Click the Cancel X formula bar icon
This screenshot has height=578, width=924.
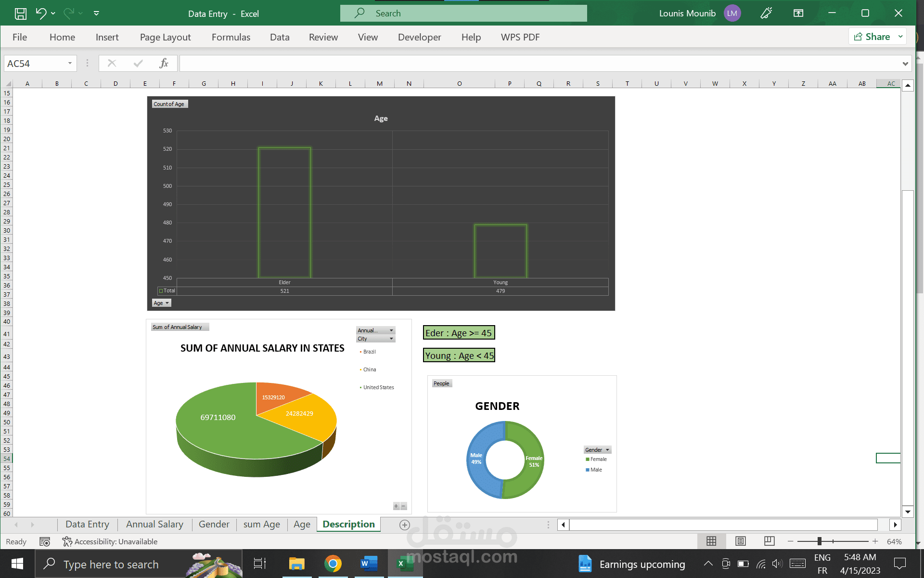112,64
